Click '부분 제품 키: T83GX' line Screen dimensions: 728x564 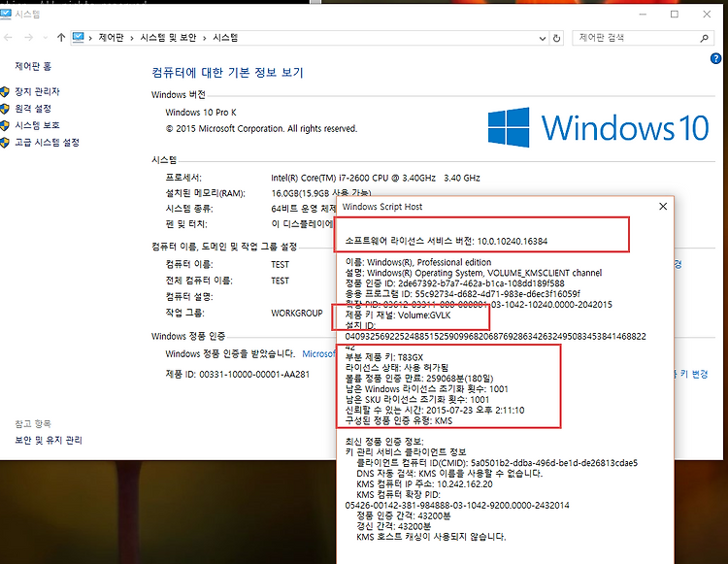(x=384, y=357)
